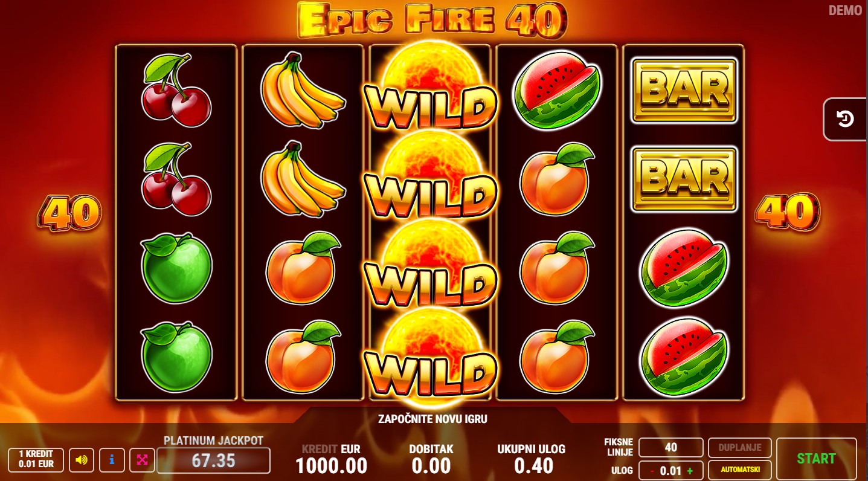Click the left 40 lines indicator

[x=69, y=212]
